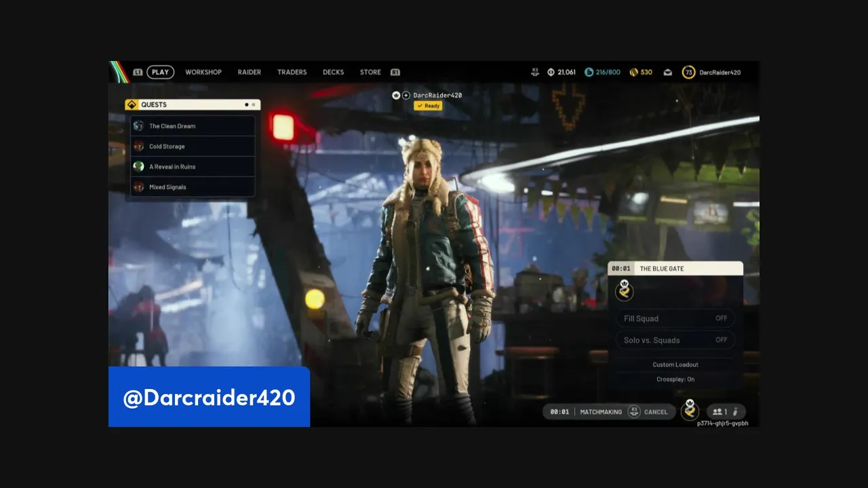Viewport: 868px width, 488px height.
Task: Toggle the Crossplay: On setting
Action: tap(675, 380)
